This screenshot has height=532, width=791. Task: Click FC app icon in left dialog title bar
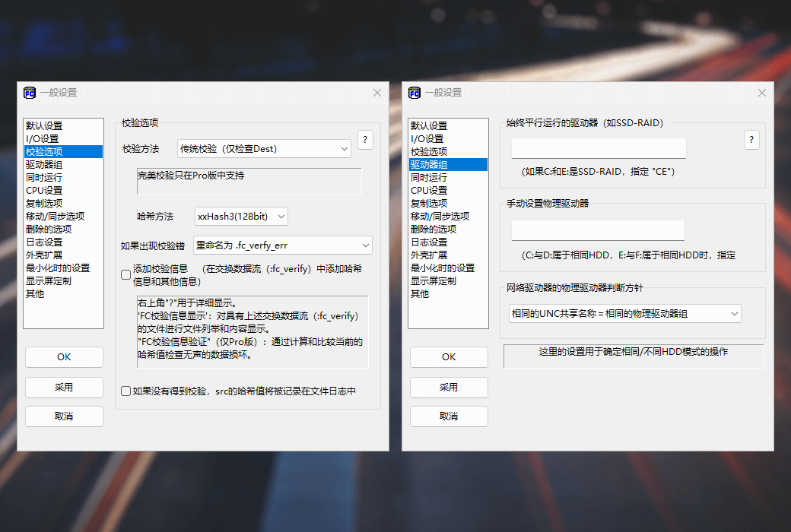30,93
